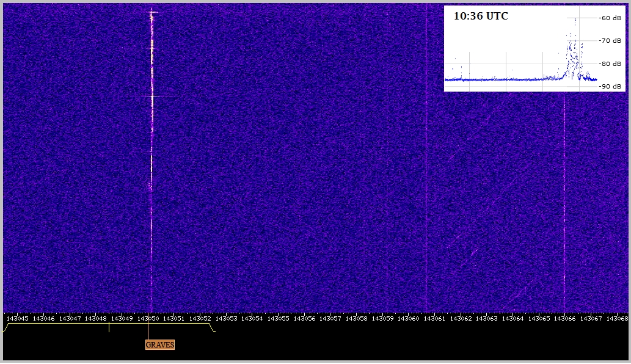Click the 143047 frequency tick label
The height and width of the screenshot is (364, 631).
(x=70, y=319)
